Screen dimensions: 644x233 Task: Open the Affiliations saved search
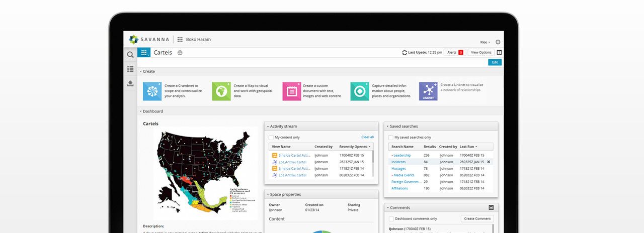(x=399, y=188)
